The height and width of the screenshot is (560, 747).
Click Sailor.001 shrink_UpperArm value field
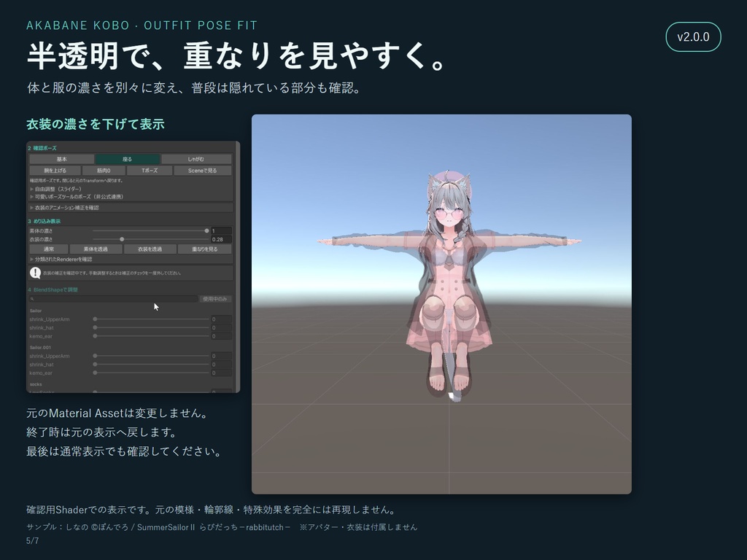tap(221, 356)
